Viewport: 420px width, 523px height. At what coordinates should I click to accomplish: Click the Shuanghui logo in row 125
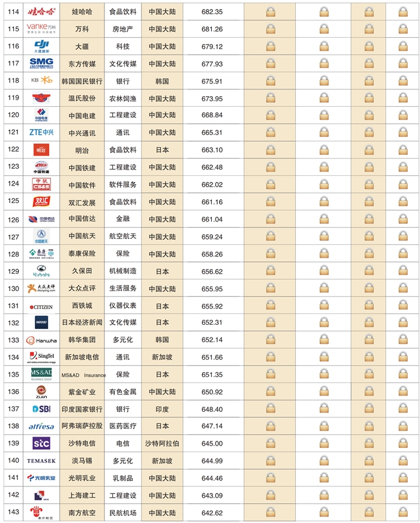pyautogui.click(x=41, y=202)
